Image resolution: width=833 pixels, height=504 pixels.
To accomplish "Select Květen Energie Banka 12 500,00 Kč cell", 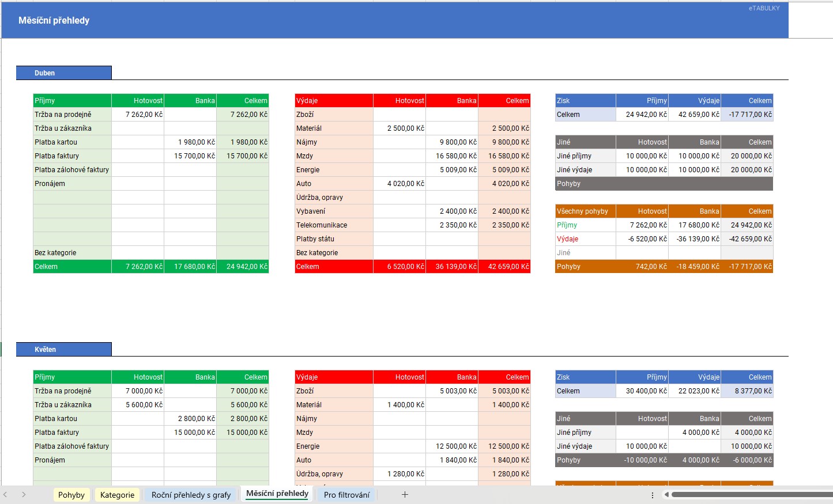I will [452, 446].
